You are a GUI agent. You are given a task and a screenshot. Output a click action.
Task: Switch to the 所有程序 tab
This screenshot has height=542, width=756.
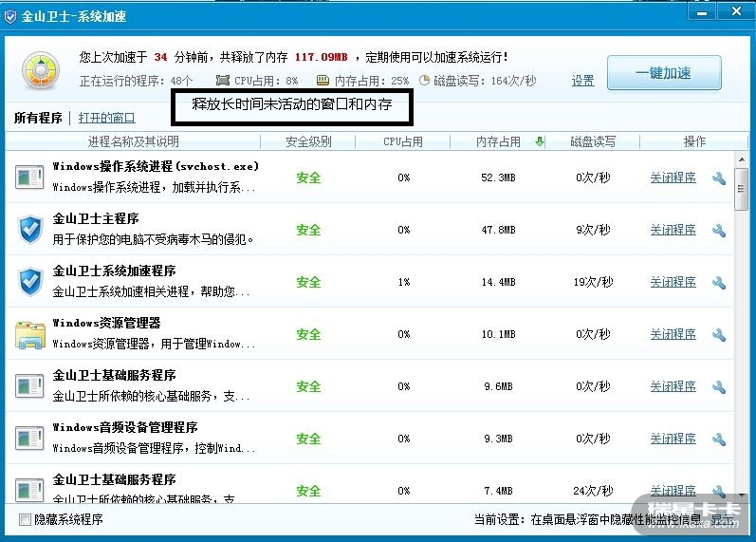pyautogui.click(x=38, y=118)
